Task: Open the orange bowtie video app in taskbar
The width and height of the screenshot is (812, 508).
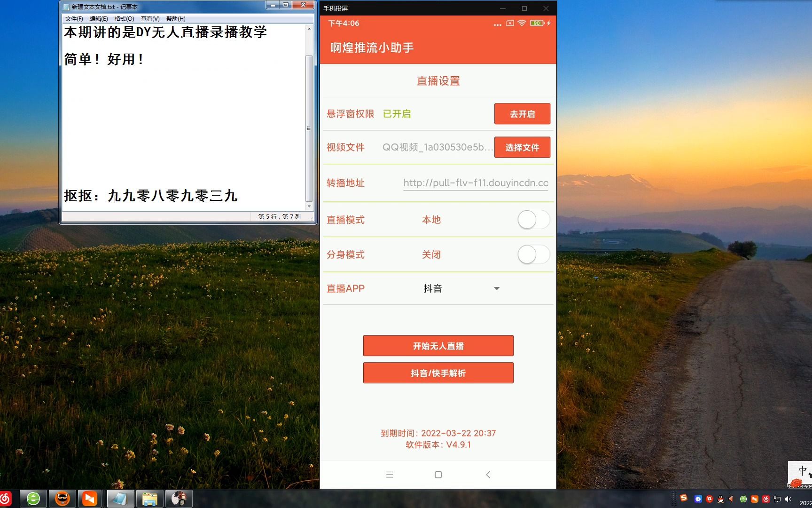Action: point(90,499)
